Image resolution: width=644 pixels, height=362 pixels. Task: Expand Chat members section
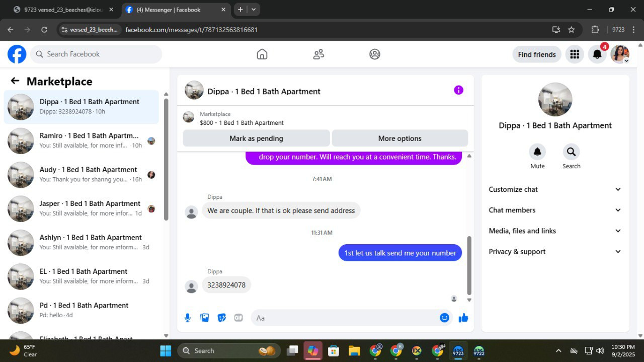pos(555,210)
